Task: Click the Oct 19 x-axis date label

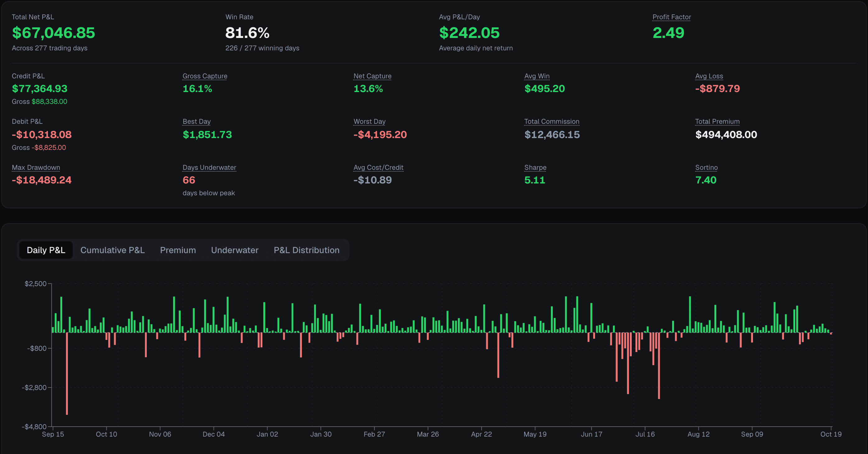Action: tap(831, 434)
